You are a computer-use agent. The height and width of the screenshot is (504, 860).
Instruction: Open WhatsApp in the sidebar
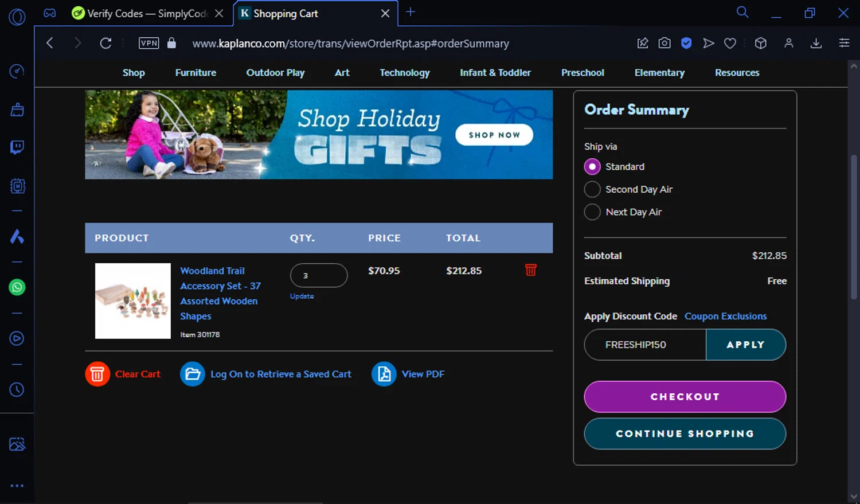[x=17, y=287]
